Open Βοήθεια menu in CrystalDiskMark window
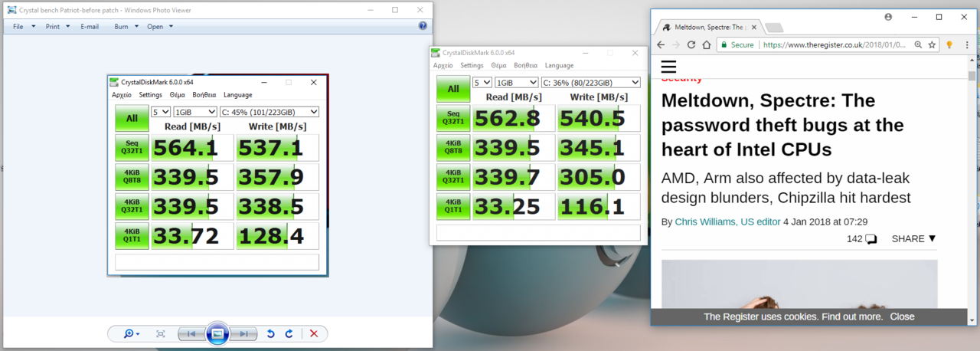This screenshot has width=980, height=351. tap(525, 66)
